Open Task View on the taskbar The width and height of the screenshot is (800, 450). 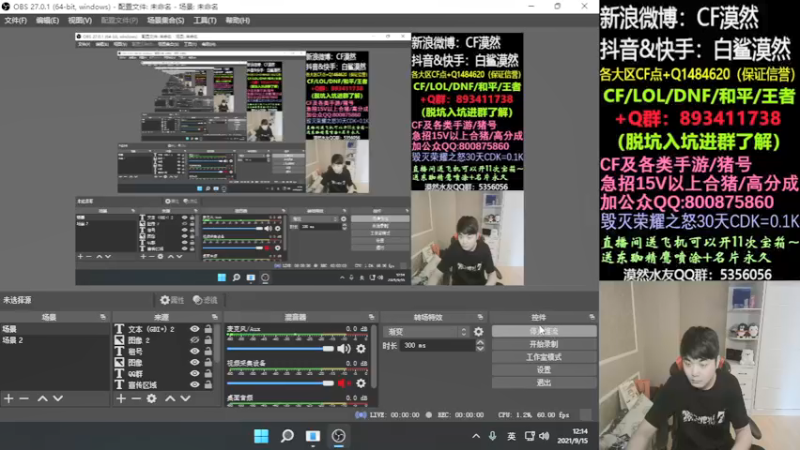tap(313, 436)
